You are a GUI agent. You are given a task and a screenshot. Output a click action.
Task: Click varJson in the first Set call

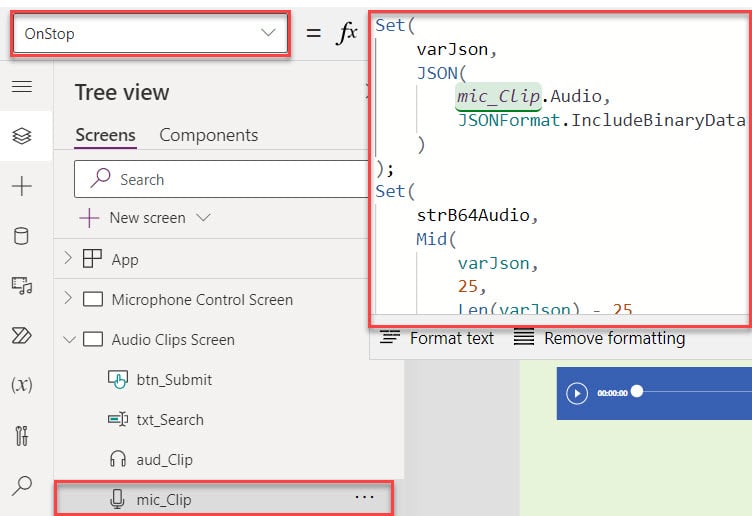click(x=452, y=49)
